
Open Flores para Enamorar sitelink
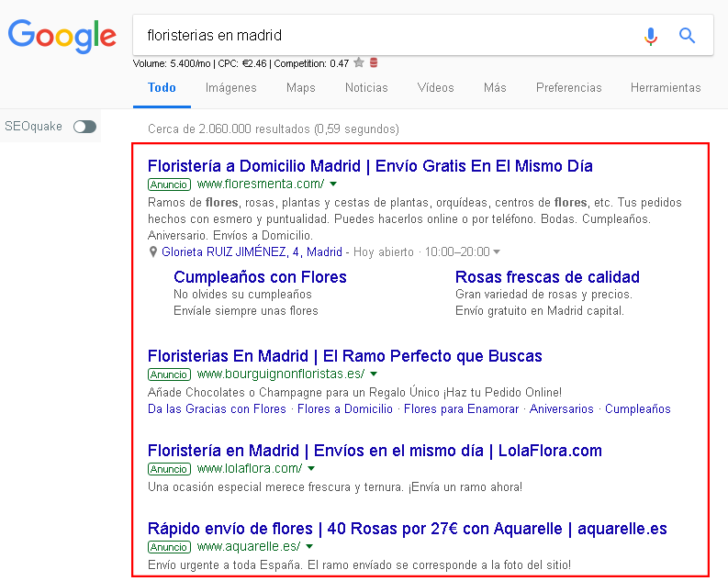[461, 408]
